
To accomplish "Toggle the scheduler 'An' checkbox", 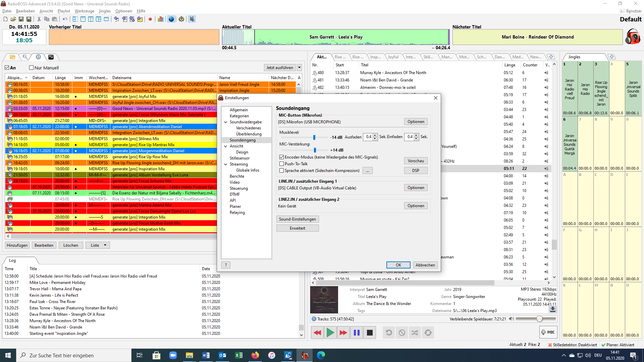I will [7, 68].
